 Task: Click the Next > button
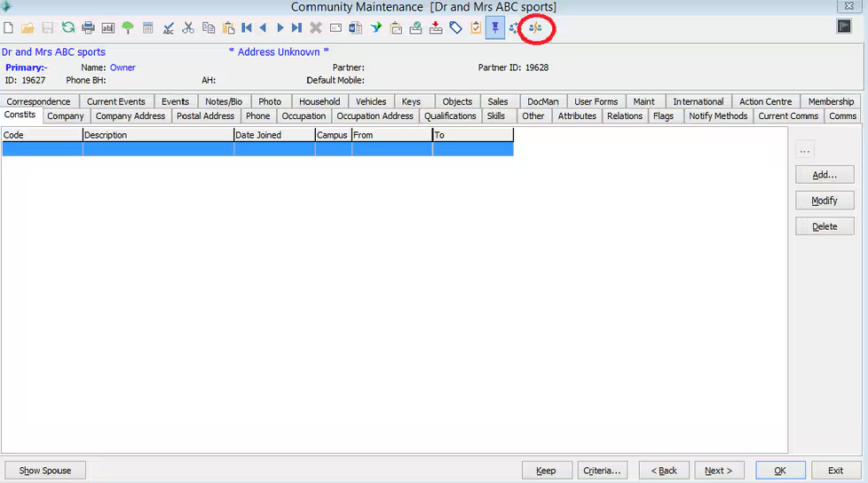point(719,471)
